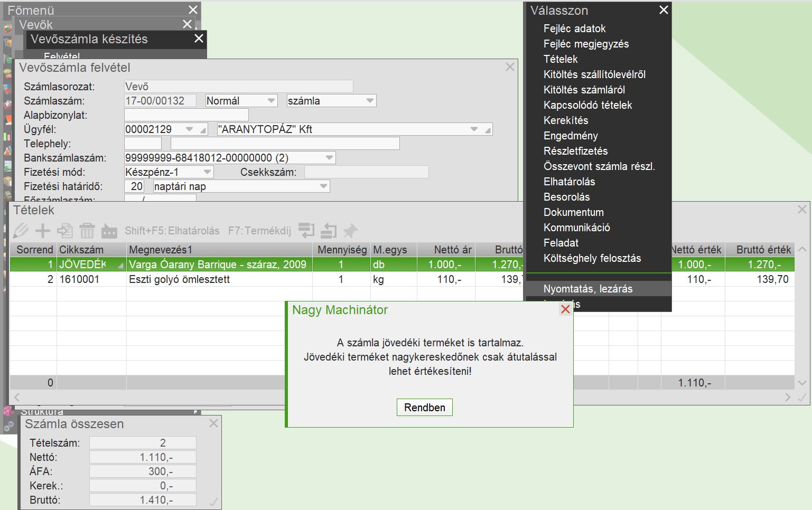Select Feladat menu entry
The image size is (812, 510).
(561, 243)
